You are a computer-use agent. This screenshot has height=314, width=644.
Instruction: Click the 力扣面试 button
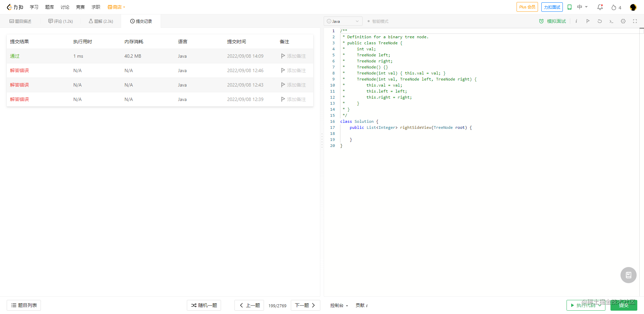pyautogui.click(x=552, y=7)
